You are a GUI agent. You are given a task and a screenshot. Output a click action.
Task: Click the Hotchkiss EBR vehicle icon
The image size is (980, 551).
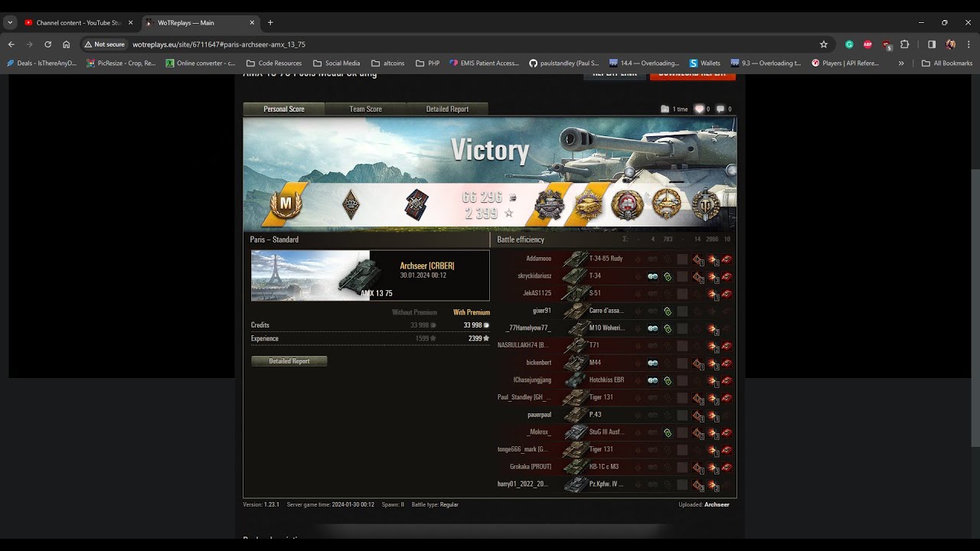point(576,380)
